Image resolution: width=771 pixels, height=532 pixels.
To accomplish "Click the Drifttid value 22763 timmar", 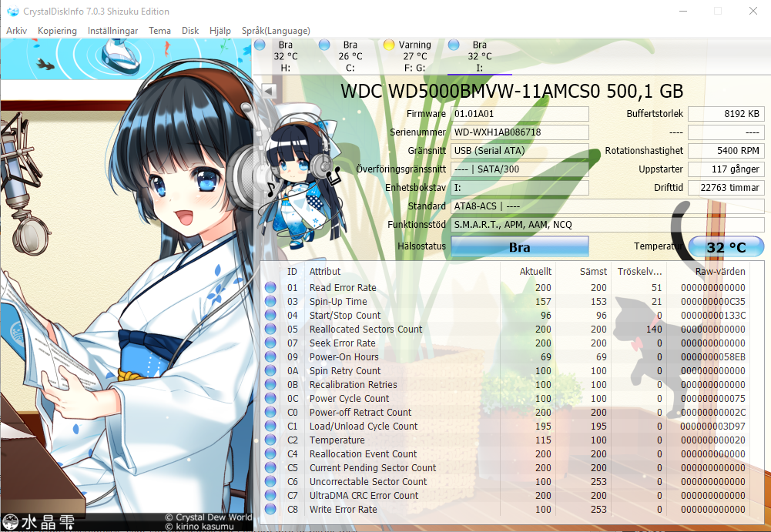I will (x=726, y=187).
